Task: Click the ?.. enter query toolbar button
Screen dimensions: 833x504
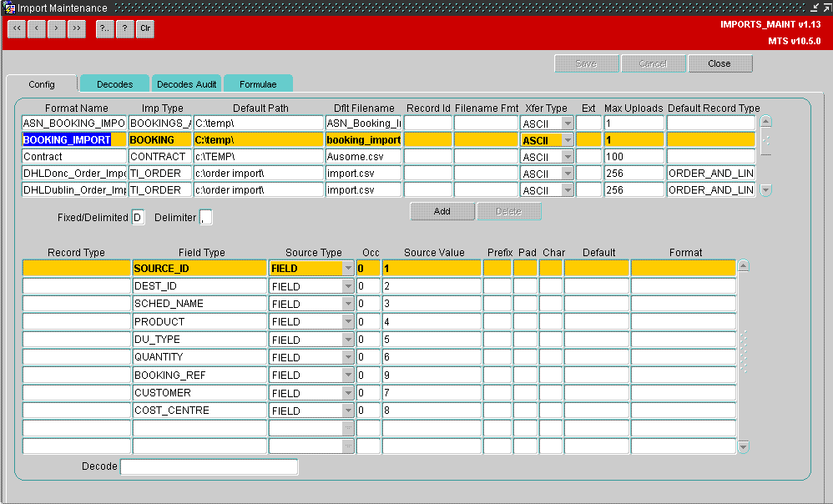Action: point(104,28)
